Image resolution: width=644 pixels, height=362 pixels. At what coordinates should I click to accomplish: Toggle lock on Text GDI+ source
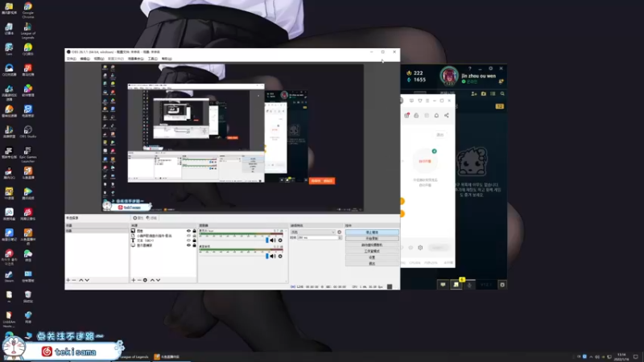[x=194, y=241]
